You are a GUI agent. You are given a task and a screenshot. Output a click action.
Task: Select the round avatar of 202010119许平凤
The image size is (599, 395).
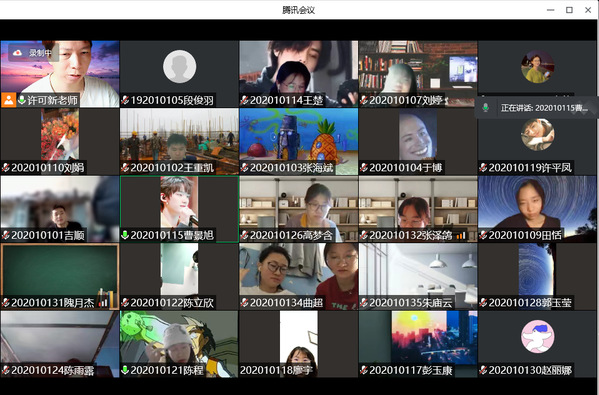[537, 134]
